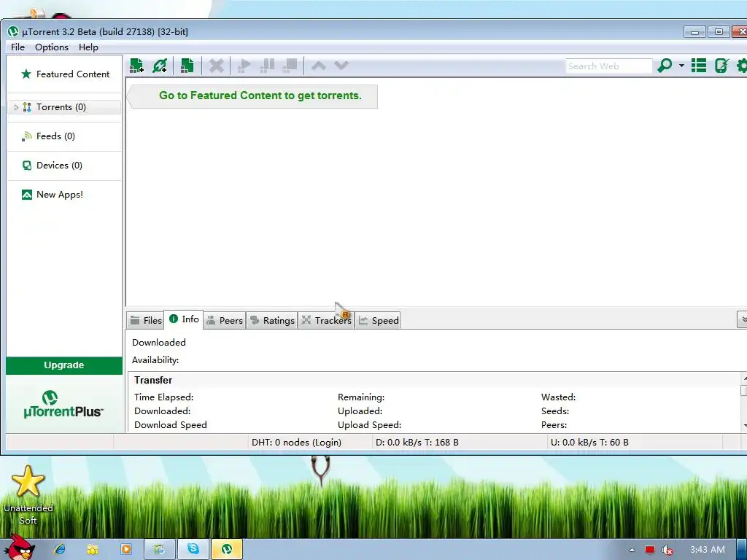Click DHT: 0 nodes (Login) status
Viewport: 747px width, 560px height.
point(296,443)
